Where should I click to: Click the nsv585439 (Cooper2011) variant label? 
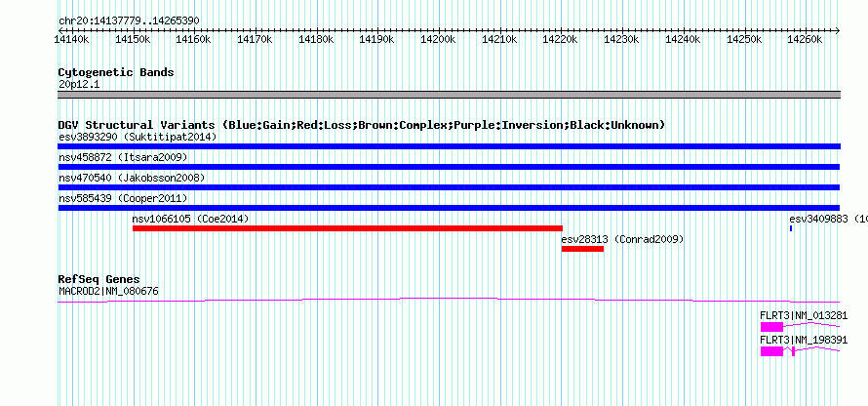pyautogui.click(x=123, y=198)
